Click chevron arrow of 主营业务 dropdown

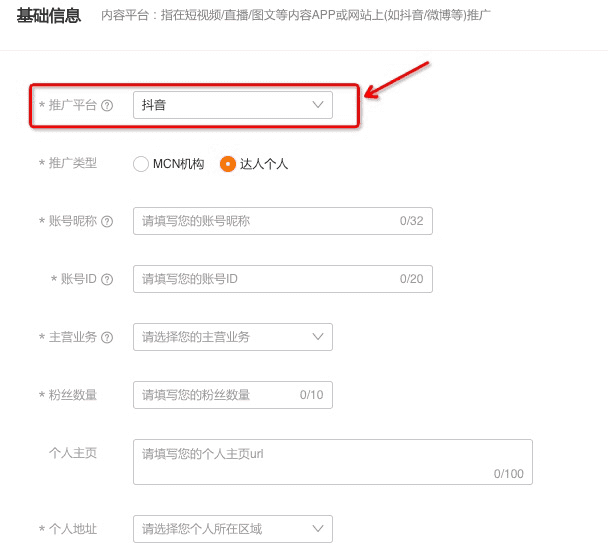(x=318, y=337)
